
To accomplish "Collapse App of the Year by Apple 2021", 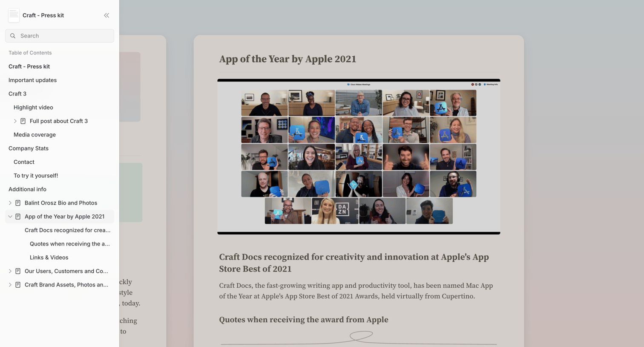I will tap(10, 217).
